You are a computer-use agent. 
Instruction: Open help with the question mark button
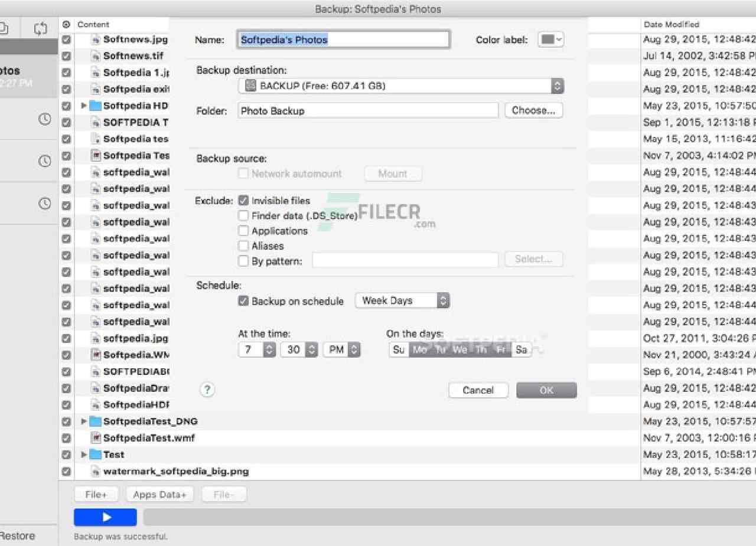(x=207, y=390)
